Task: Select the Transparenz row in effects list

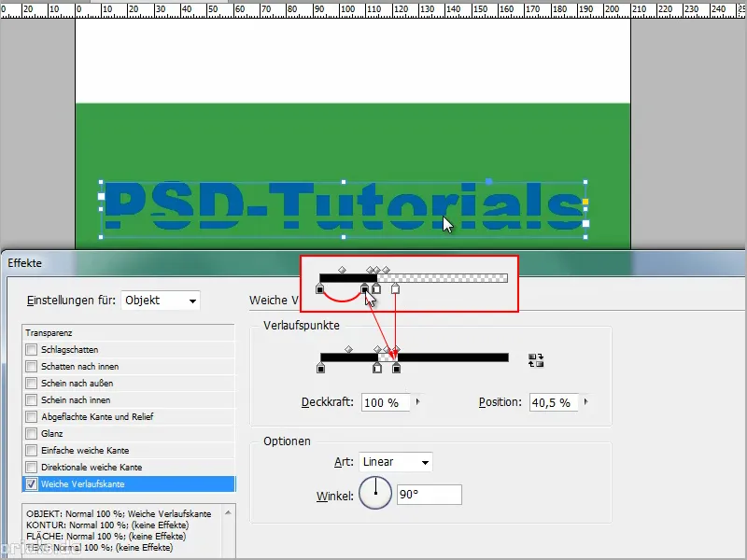Action: click(x=129, y=333)
